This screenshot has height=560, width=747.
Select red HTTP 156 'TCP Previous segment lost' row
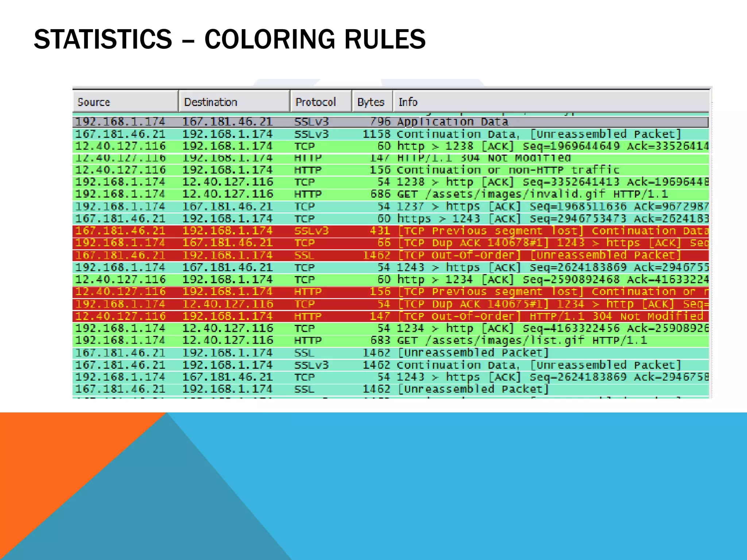(x=391, y=292)
